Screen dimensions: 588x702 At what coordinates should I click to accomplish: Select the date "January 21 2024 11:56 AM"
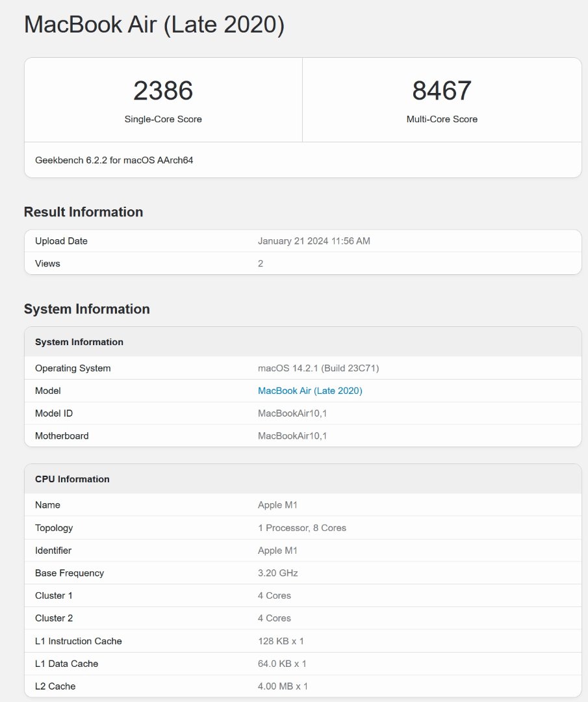[314, 241]
